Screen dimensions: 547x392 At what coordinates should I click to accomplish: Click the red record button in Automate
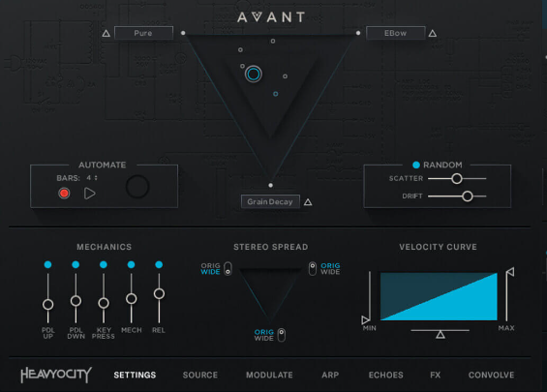pyautogui.click(x=64, y=194)
